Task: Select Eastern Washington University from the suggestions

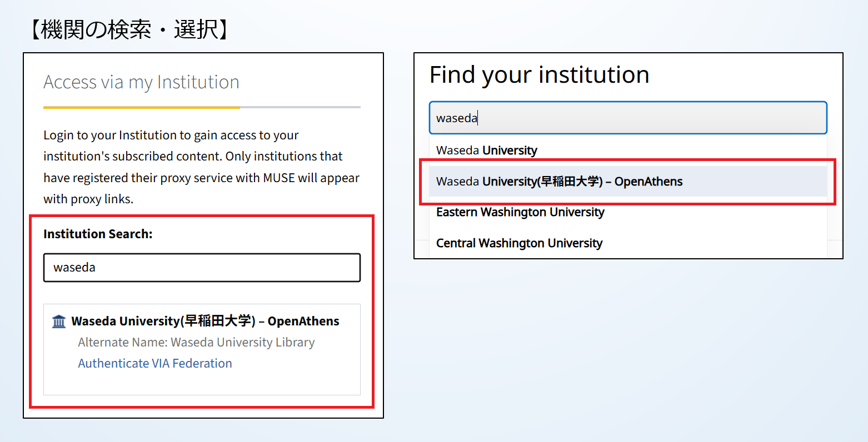Action: [520, 212]
